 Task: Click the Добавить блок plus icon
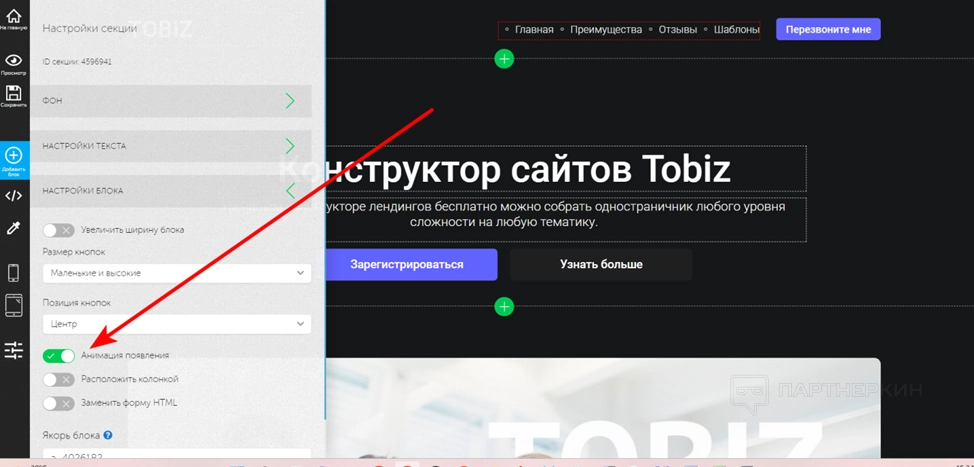click(x=14, y=156)
